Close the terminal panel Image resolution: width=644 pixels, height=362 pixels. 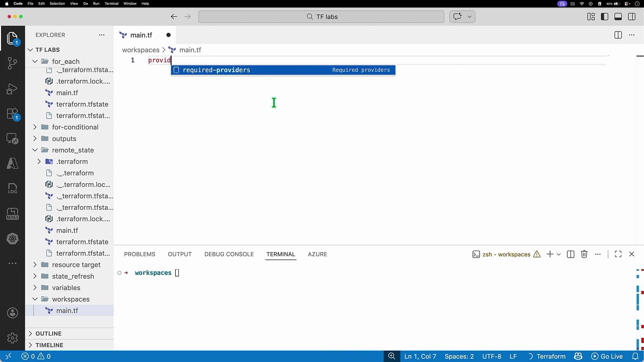632,254
